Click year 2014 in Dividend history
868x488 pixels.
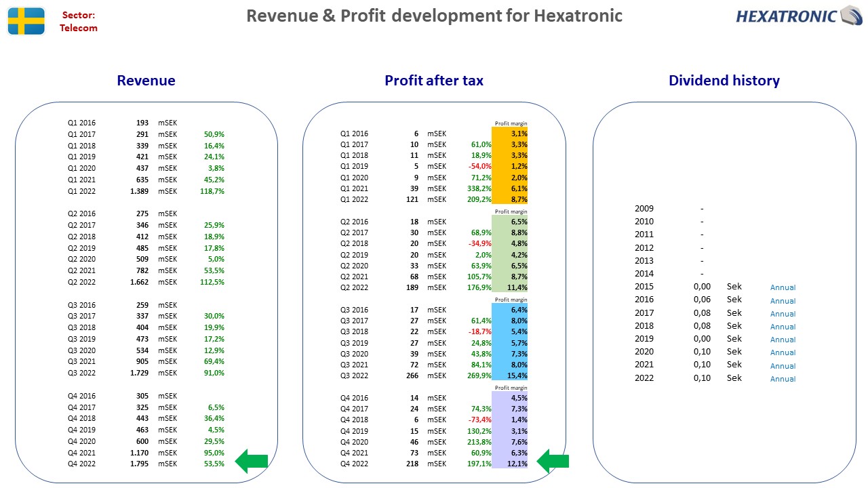[x=644, y=274]
